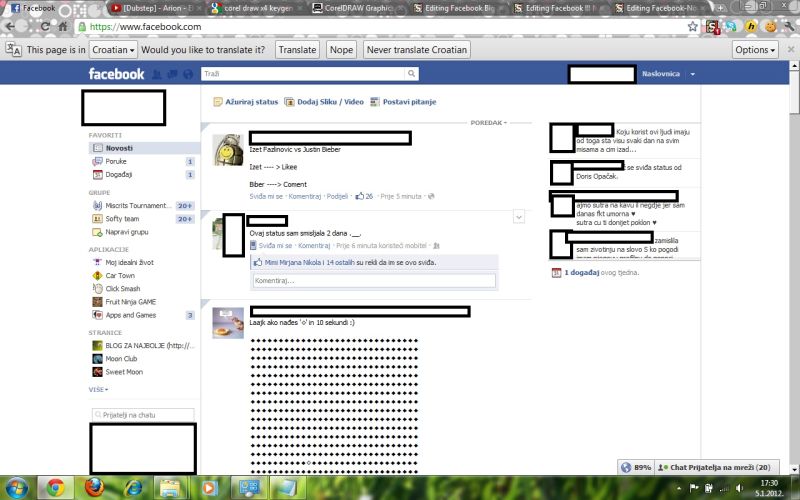
Task: Open Apps and Games in sidebar
Action: (131, 315)
